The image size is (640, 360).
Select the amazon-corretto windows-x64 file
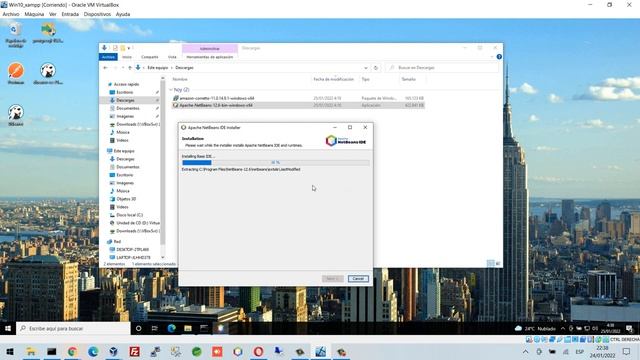pyautogui.click(x=298, y=98)
